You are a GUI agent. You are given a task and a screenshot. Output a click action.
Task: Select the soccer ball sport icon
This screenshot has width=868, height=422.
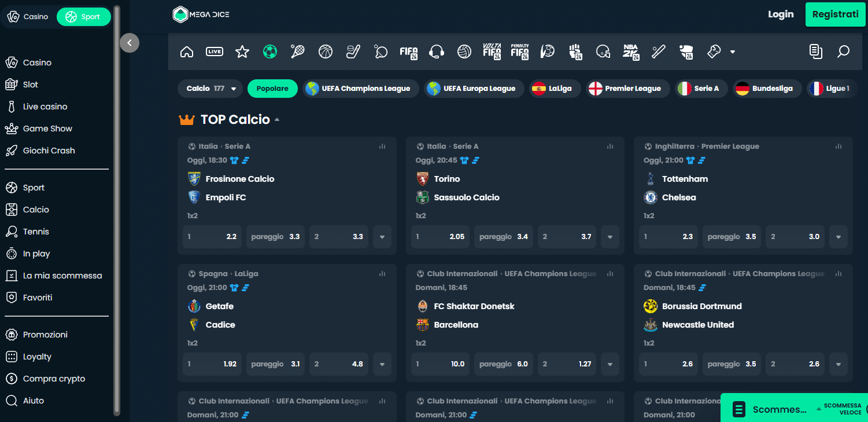click(270, 52)
